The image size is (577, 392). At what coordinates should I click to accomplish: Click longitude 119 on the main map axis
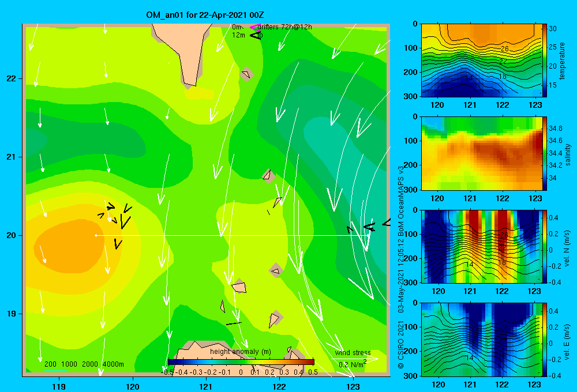click(x=59, y=387)
